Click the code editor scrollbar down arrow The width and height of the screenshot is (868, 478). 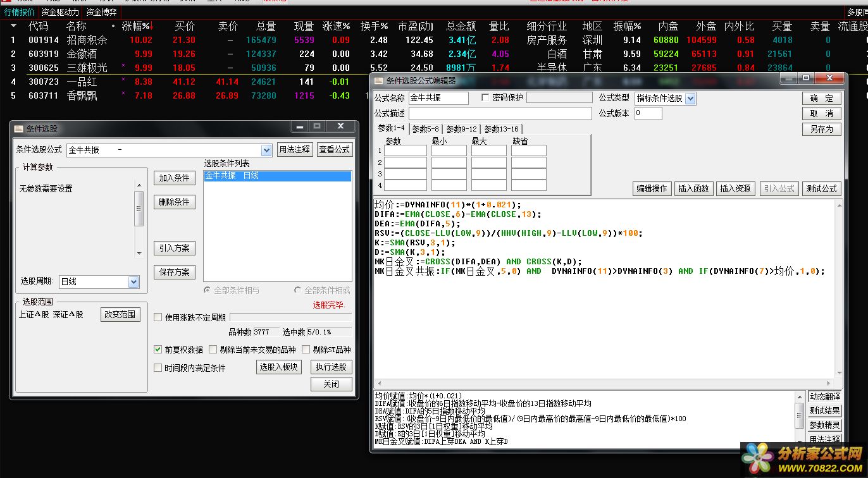click(839, 373)
